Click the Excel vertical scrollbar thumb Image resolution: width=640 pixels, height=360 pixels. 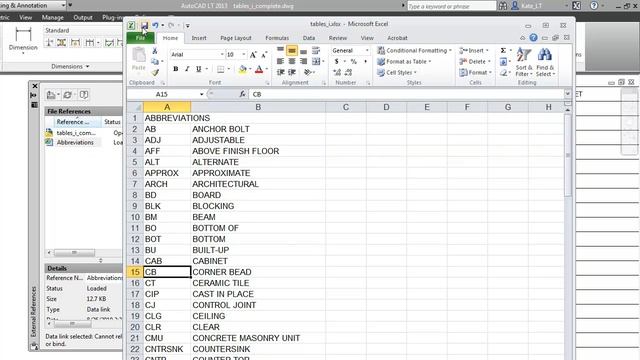[567, 155]
